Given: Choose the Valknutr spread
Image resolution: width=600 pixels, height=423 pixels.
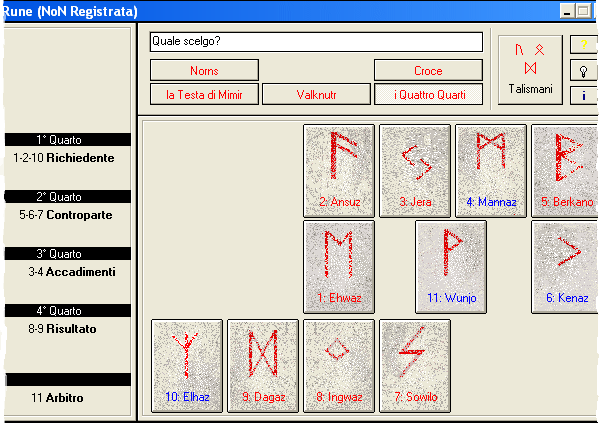Looking at the screenshot, I should (x=317, y=95).
